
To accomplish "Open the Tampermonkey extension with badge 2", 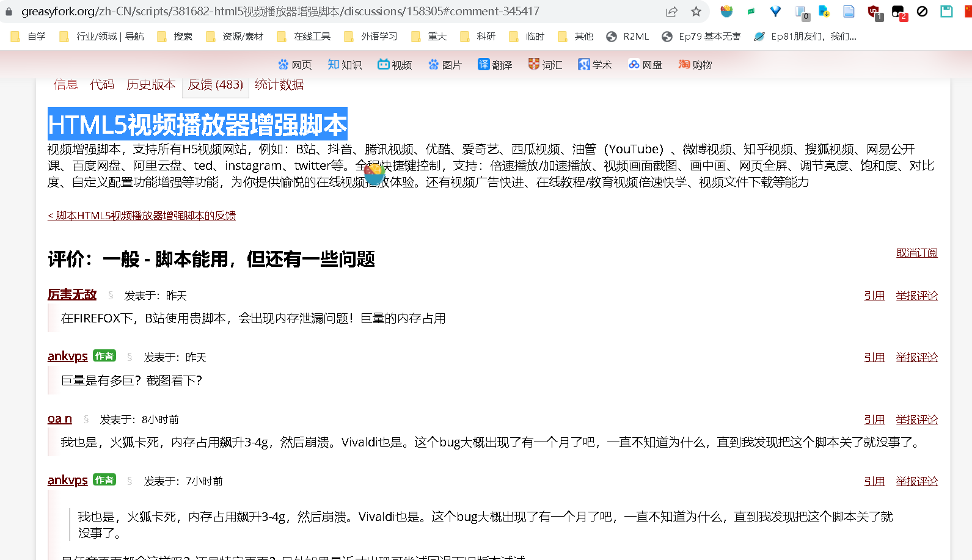I will 899,12.
